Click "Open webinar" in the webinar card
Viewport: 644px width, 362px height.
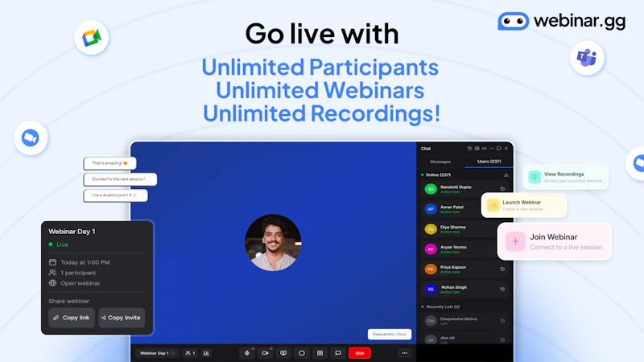click(x=80, y=284)
